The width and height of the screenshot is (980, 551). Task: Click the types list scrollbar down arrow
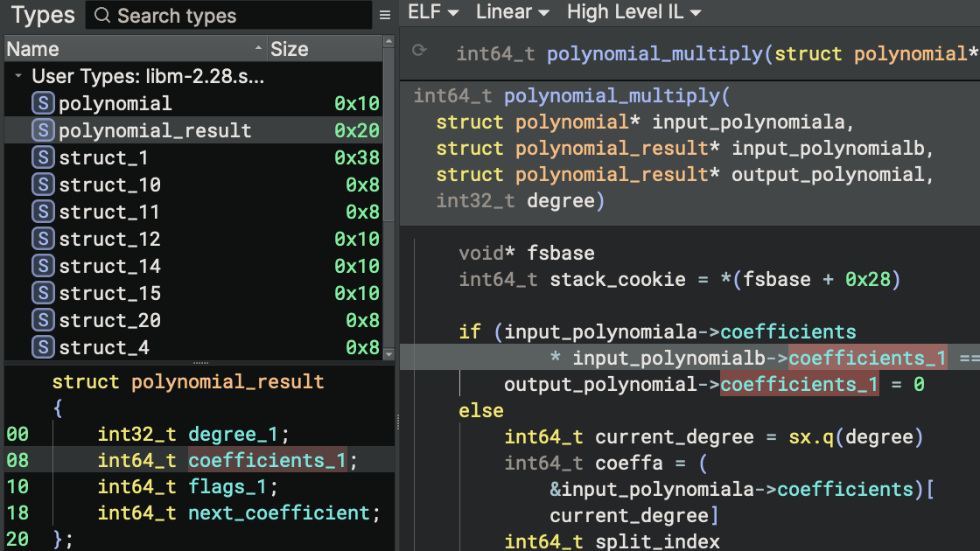(389, 354)
